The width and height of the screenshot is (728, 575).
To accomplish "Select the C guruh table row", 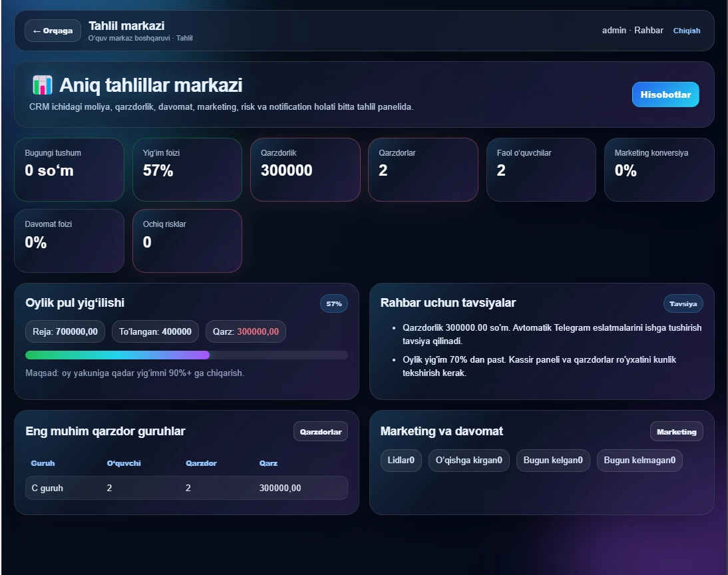I will click(x=186, y=488).
